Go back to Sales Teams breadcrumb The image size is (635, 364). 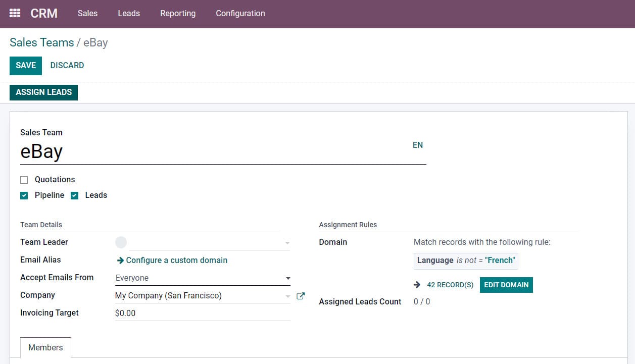click(42, 43)
